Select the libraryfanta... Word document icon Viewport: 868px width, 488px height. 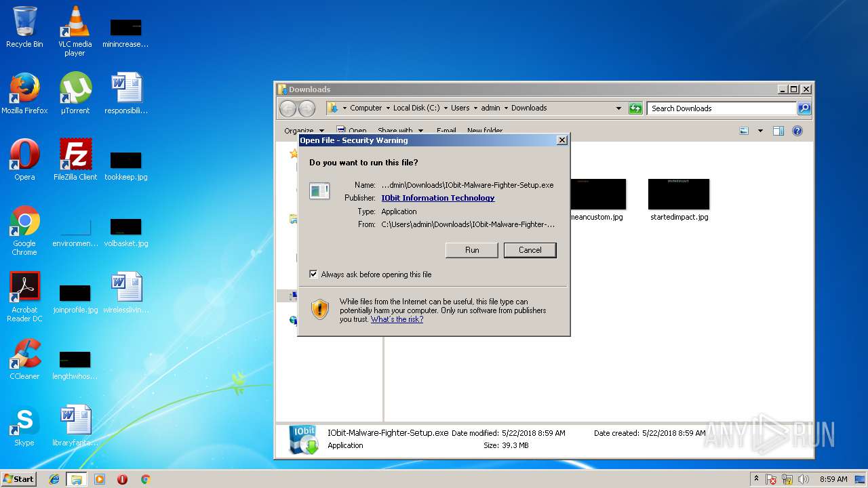pyautogui.click(x=75, y=426)
